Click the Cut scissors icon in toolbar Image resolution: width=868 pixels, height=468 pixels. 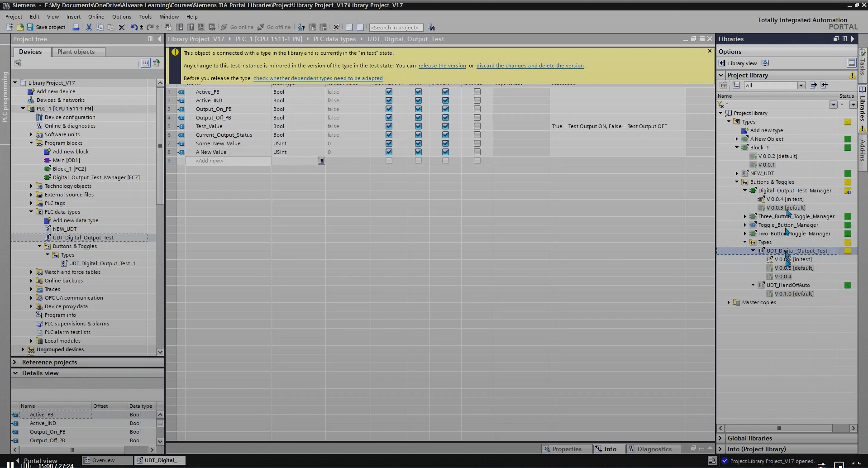coord(89,27)
